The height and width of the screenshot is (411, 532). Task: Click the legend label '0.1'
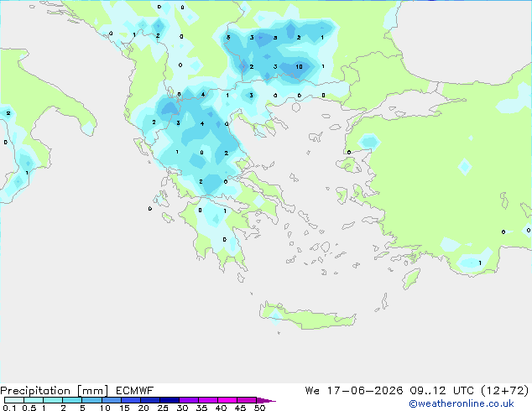(9, 408)
